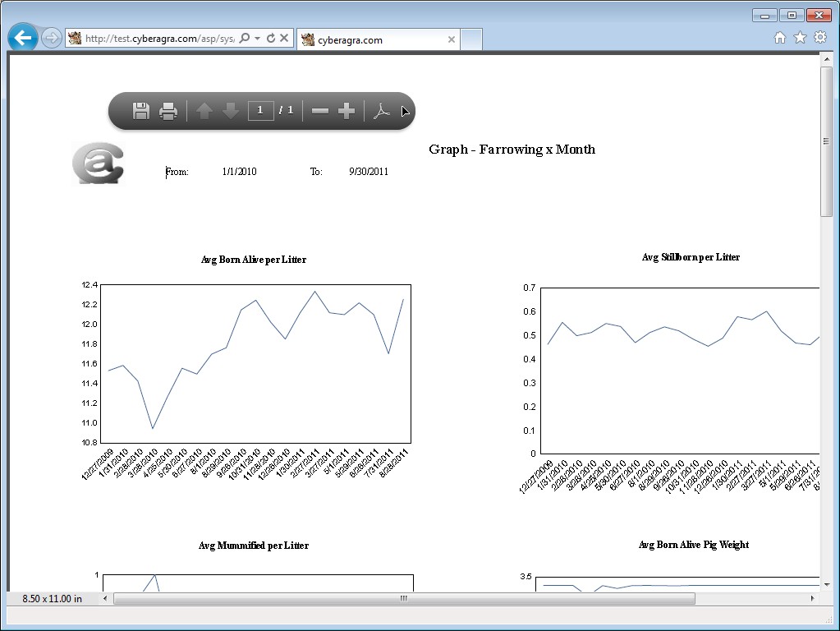Click the browser forward arrow button

[52, 38]
